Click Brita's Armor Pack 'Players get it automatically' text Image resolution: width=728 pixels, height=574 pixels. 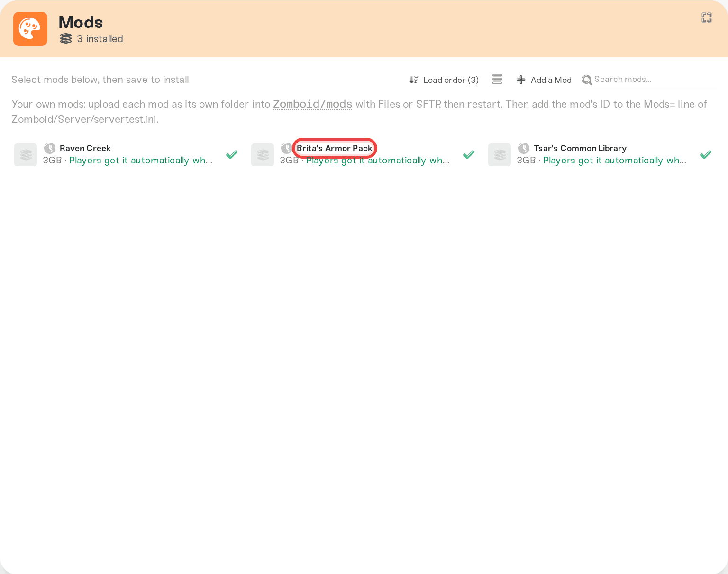pos(378,161)
